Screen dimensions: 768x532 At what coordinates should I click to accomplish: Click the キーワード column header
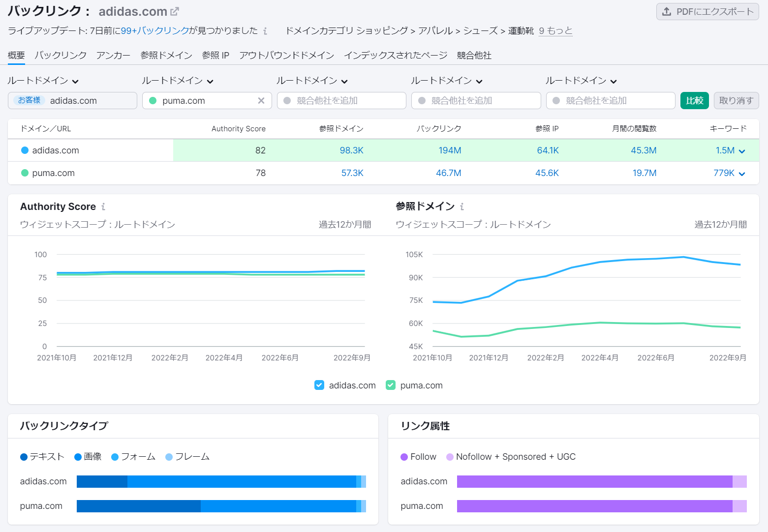click(x=728, y=128)
